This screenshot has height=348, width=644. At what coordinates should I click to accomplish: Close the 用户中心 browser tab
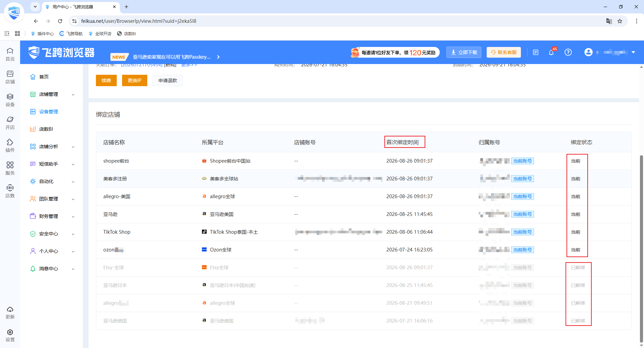click(x=114, y=7)
